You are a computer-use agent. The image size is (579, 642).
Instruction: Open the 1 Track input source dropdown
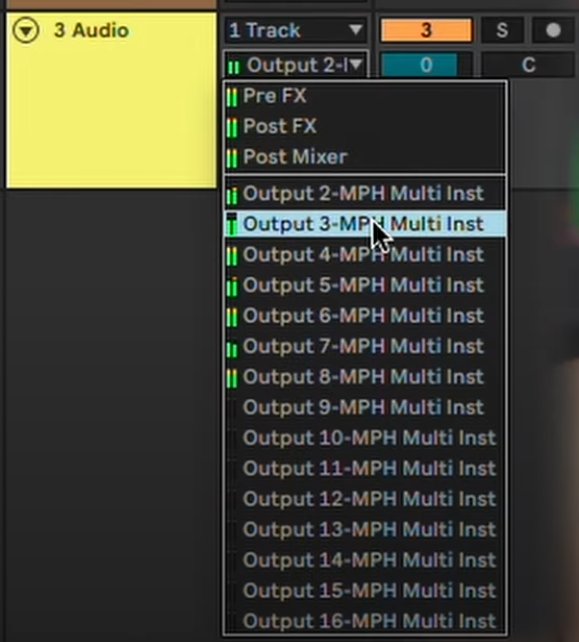pyautogui.click(x=296, y=30)
